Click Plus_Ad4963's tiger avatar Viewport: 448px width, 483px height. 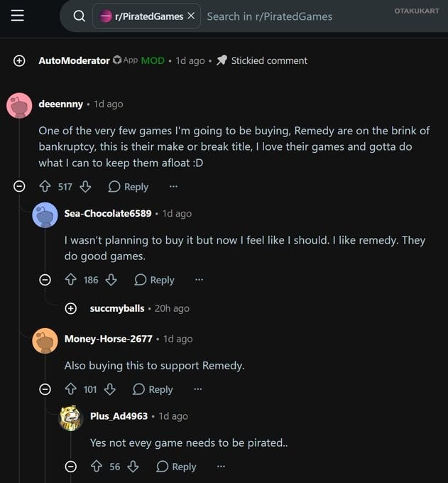coord(71,418)
